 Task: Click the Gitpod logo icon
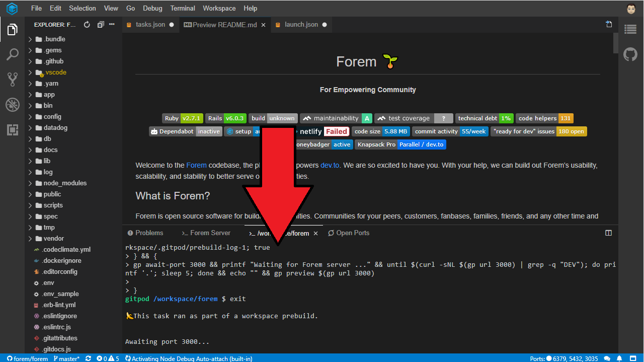tap(12, 9)
